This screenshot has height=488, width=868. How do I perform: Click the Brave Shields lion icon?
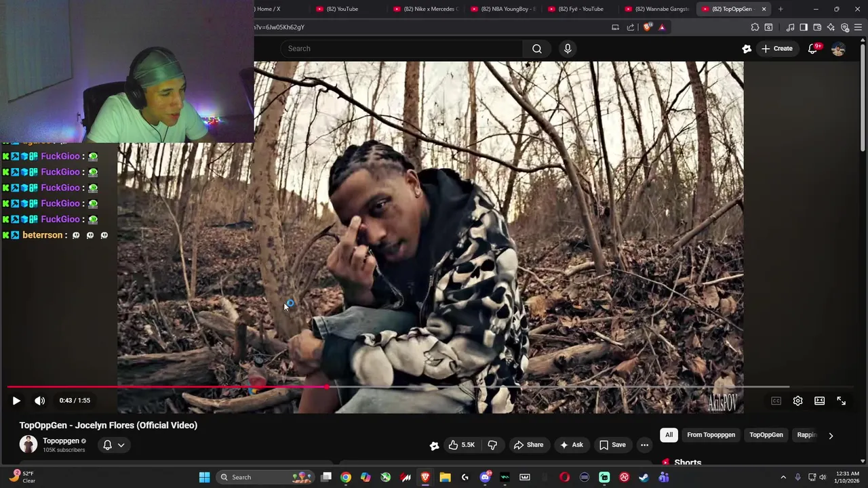[x=648, y=27]
